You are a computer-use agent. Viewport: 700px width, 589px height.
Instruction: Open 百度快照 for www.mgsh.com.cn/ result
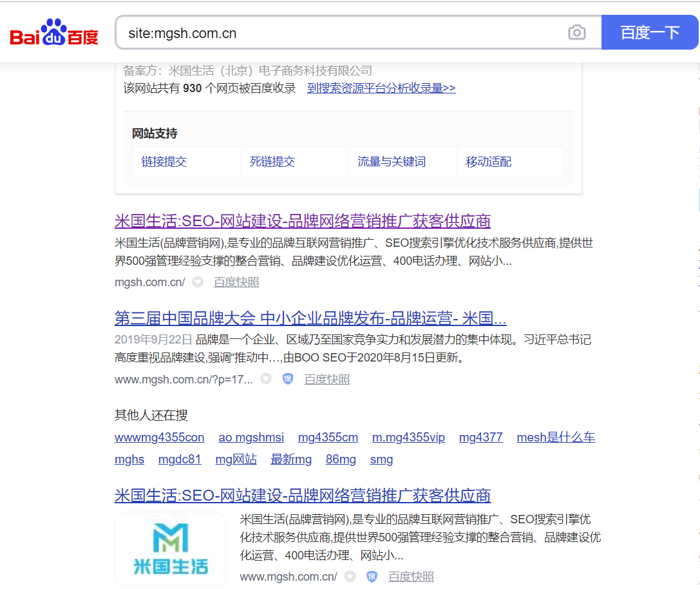[x=411, y=577]
